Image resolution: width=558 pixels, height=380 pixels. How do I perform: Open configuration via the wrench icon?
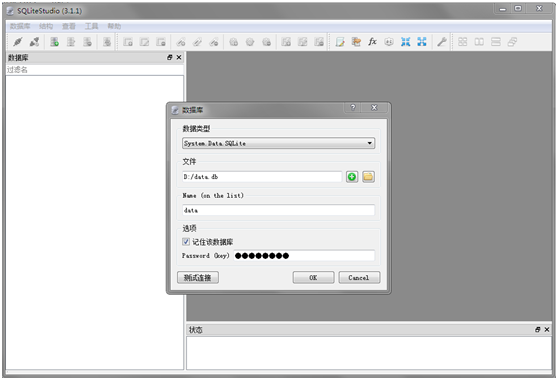pyautogui.click(x=442, y=42)
